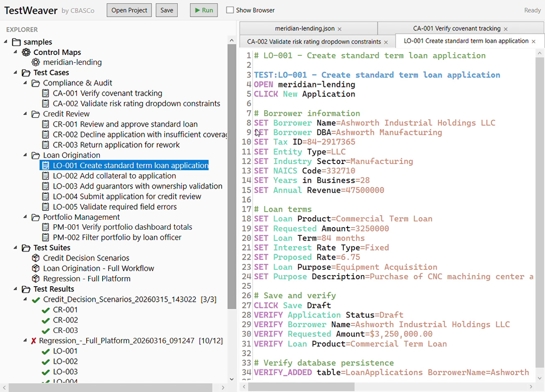Click the clipboard icon next to CA-001

click(45, 93)
